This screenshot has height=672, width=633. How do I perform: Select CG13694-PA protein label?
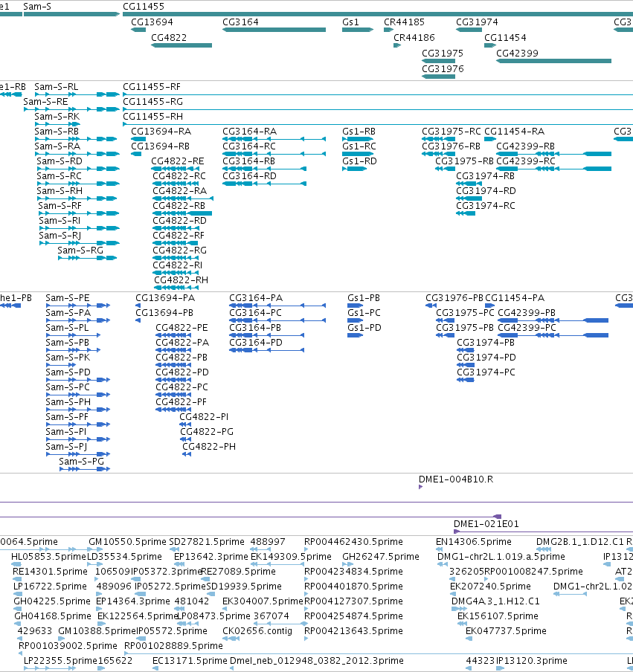[x=165, y=298]
